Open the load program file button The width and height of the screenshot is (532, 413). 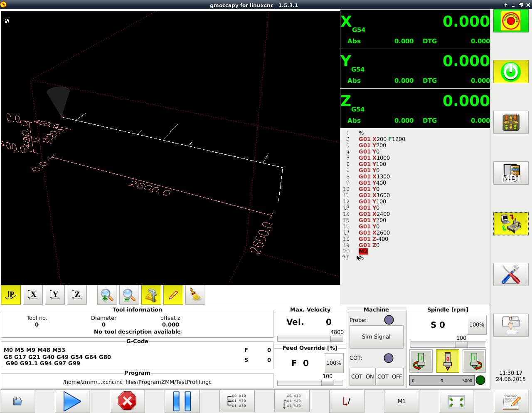[17, 401]
